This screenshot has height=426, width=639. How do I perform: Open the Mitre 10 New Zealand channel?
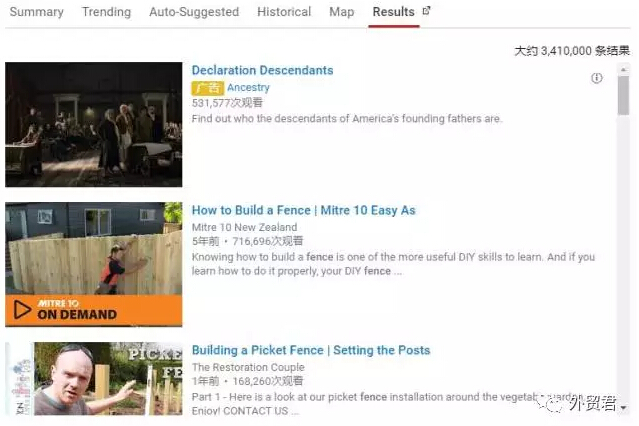click(x=244, y=227)
